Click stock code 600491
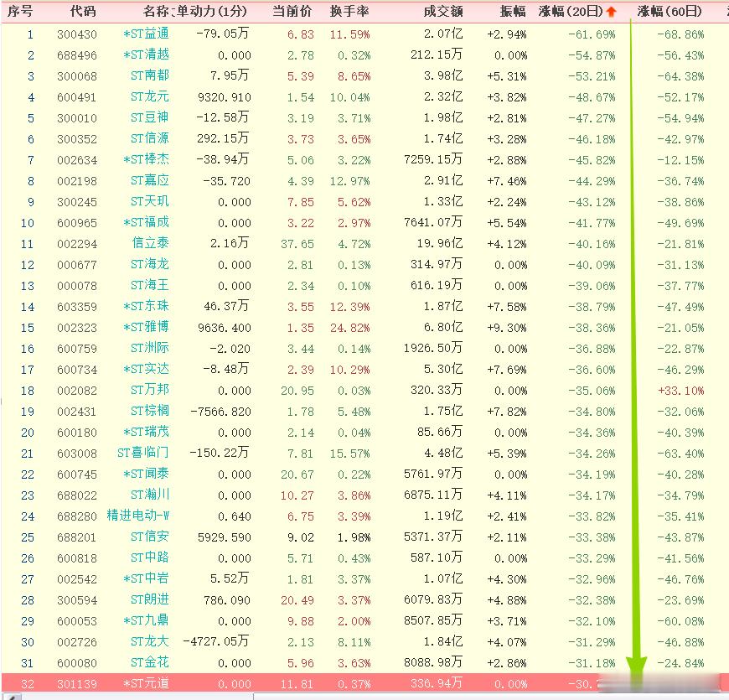This screenshot has width=729, height=700. click(77, 97)
